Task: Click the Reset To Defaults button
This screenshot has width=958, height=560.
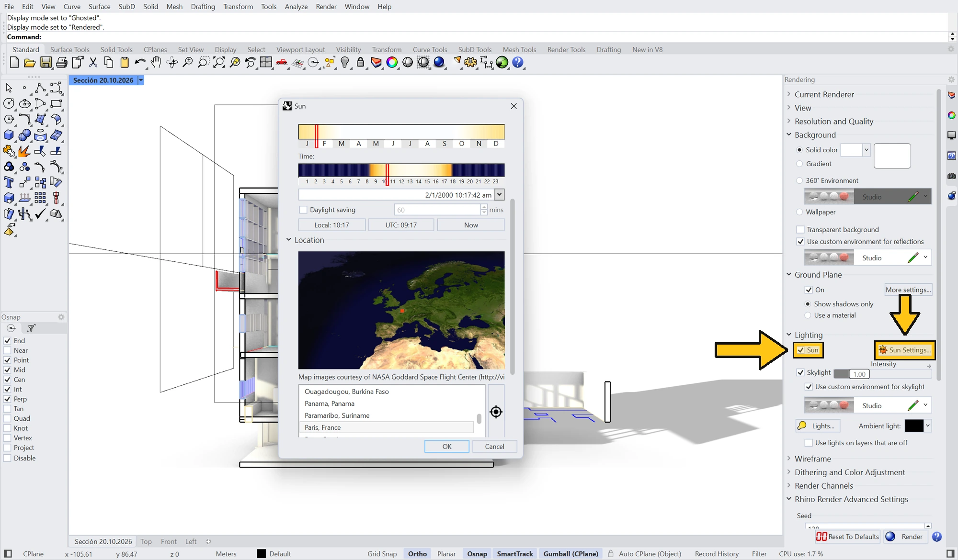Action: tap(847, 537)
